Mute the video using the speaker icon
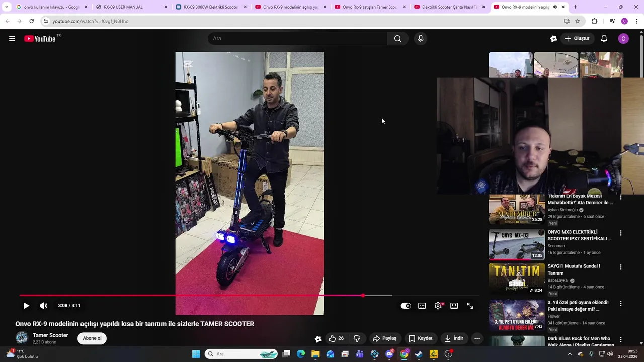Image resolution: width=644 pixels, height=362 pixels. click(44, 306)
